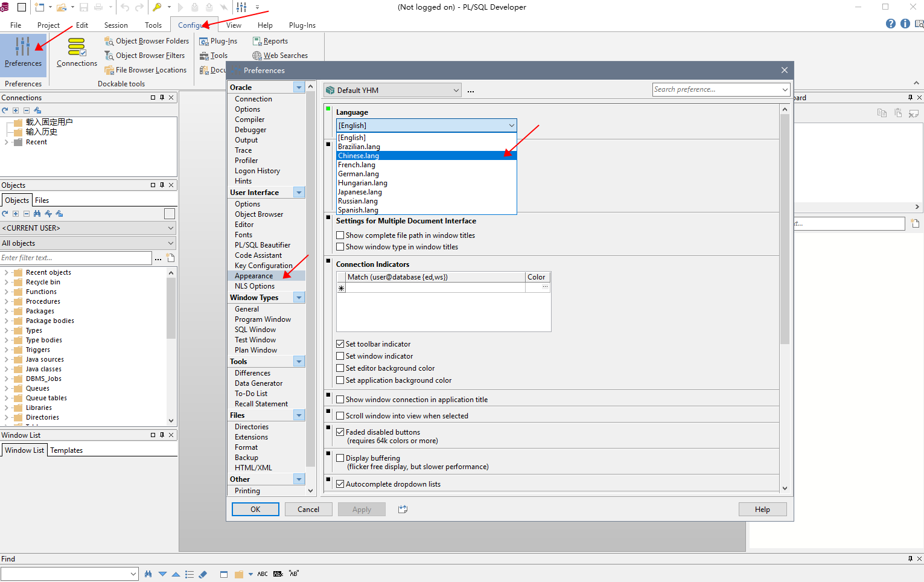Refresh the Objects panel
924x582 pixels.
tap(5, 214)
